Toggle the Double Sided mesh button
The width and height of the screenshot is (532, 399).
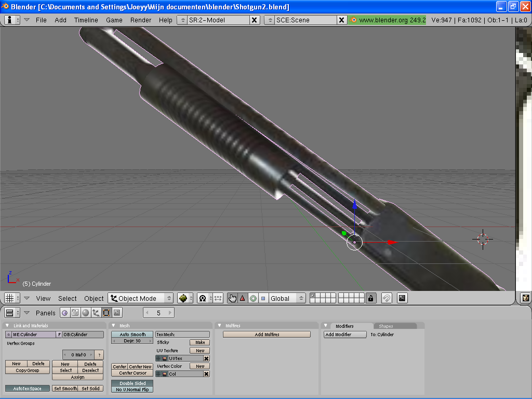pyautogui.click(x=132, y=383)
